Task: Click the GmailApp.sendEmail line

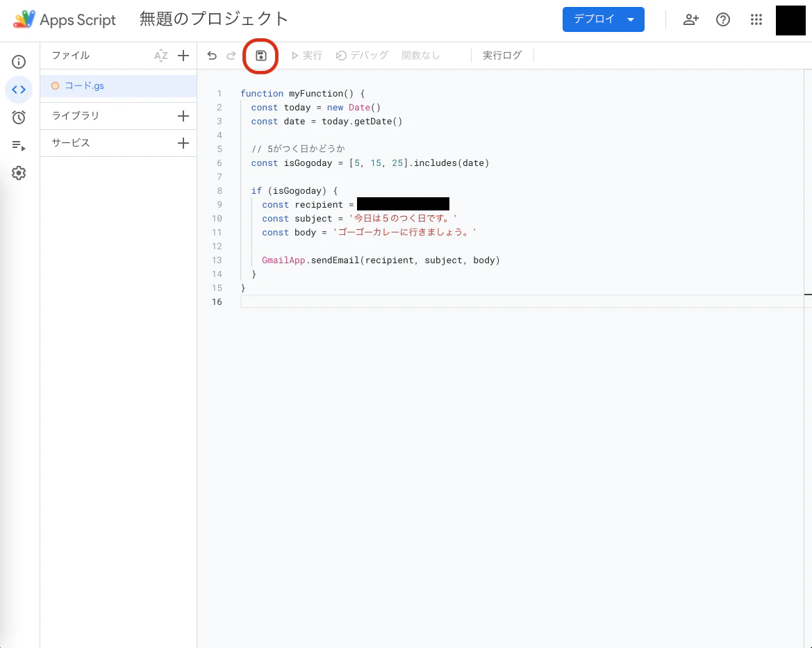Action: point(381,260)
